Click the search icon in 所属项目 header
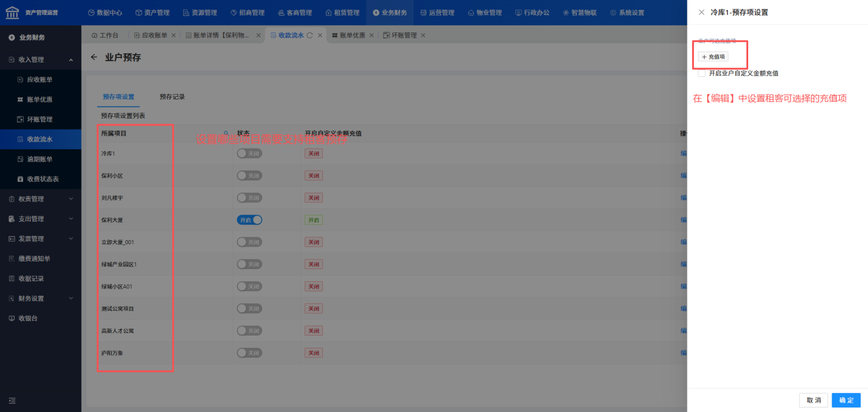 [x=227, y=133]
